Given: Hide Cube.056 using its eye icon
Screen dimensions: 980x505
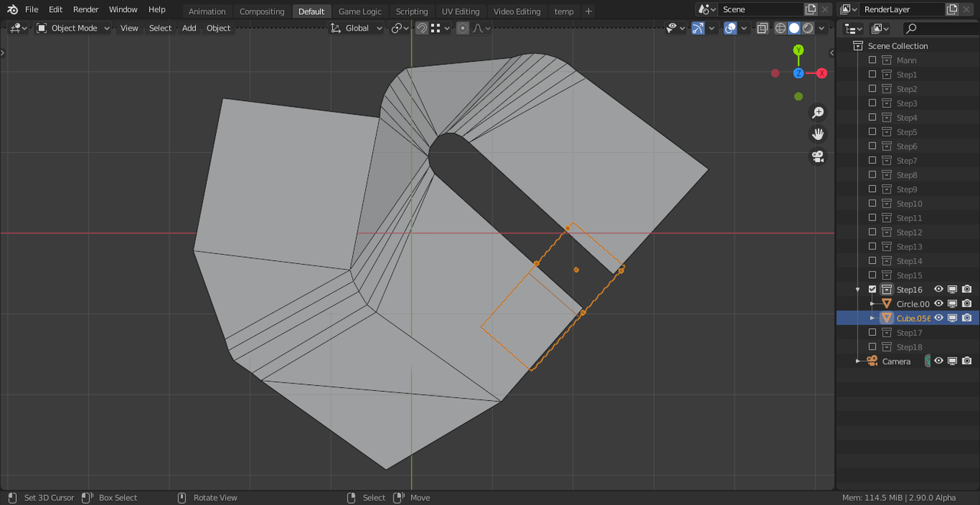Looking at the screenshot, I should [939, 318].
